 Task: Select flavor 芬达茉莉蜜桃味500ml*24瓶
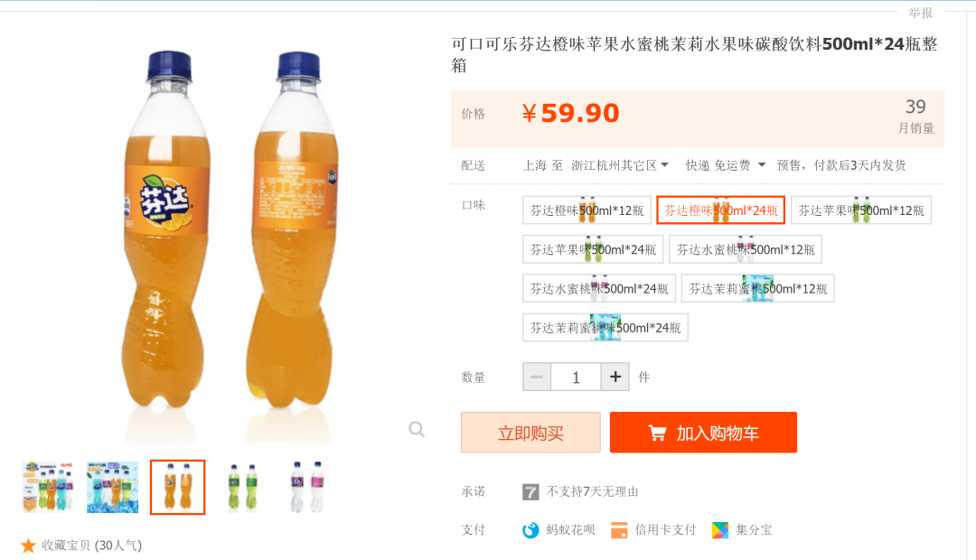point(605,327)
